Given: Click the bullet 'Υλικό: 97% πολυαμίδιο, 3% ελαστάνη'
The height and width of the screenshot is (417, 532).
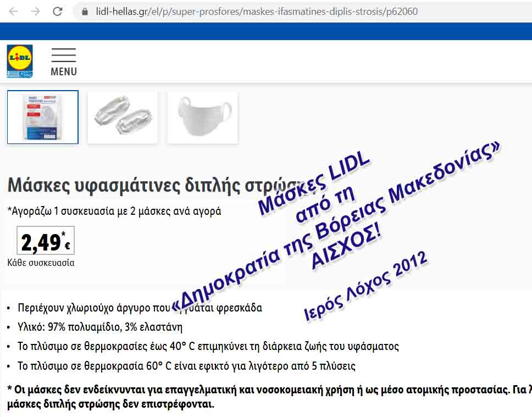Looking at the screenshot, I should coord(100,327).
